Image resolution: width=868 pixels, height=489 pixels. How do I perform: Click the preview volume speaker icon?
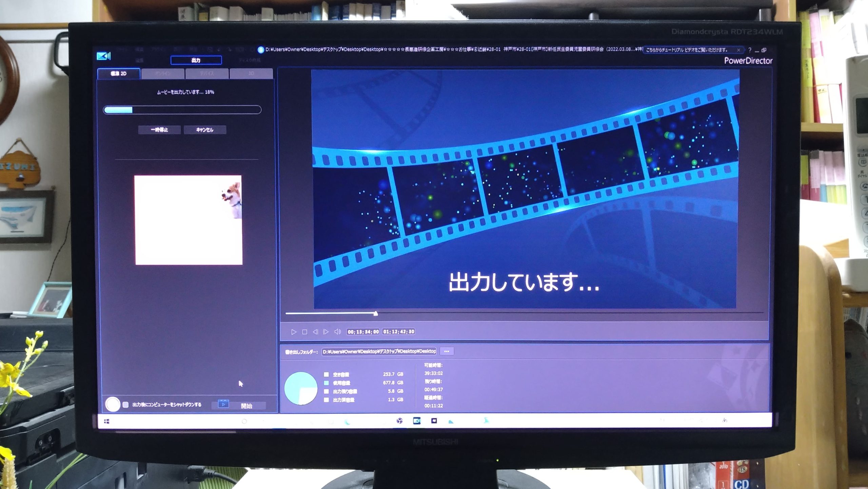point(338,332)
